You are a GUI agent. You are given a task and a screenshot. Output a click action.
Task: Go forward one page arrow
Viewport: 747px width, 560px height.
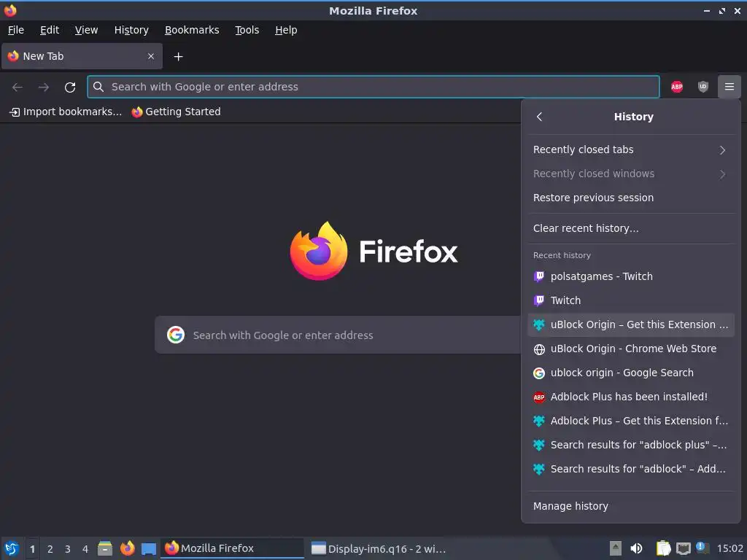click(43, 87)
